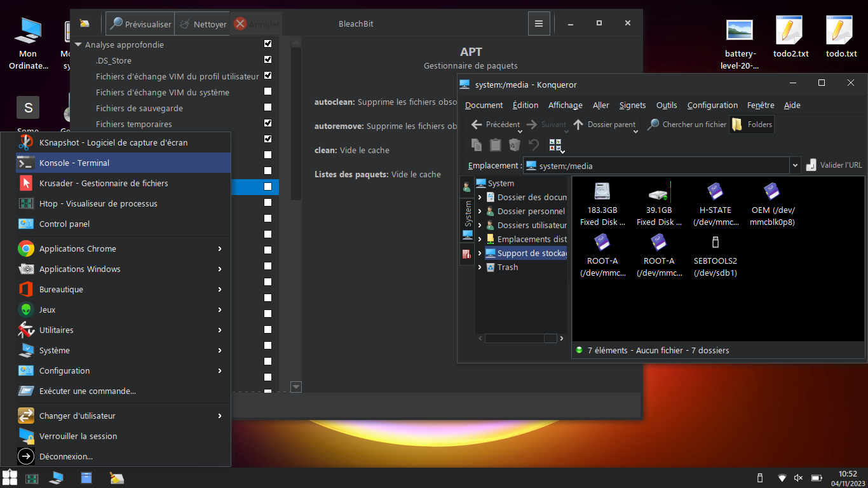Choose Déconnexion in the start menu
Screen dimensions: 868x488
pyautogui.click(x=123, y=456)
